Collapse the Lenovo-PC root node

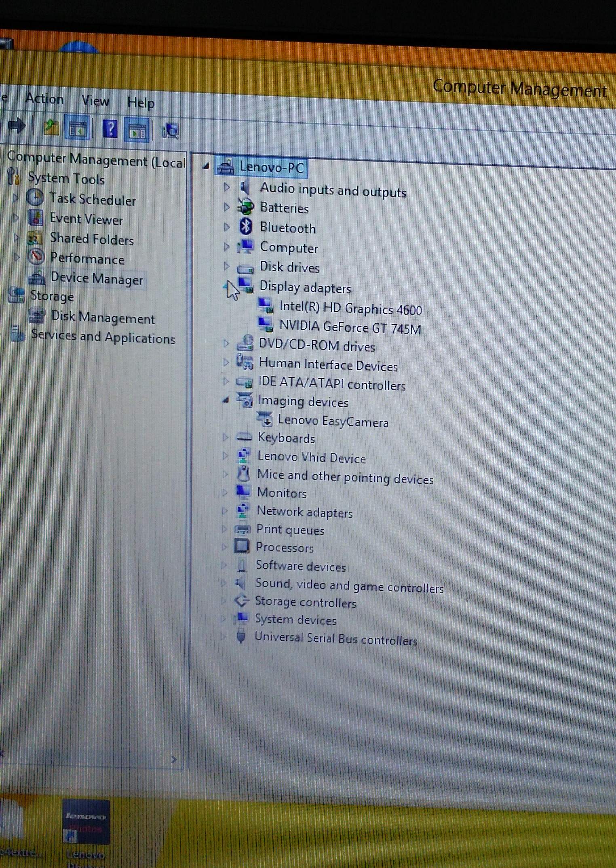point(206,165)
